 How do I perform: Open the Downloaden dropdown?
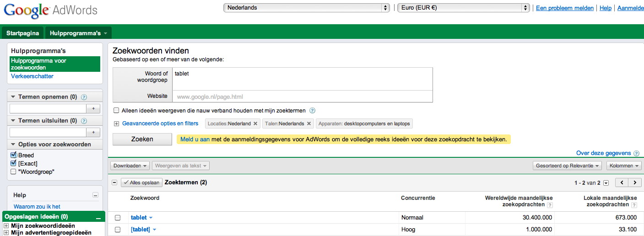coord(130,166)
